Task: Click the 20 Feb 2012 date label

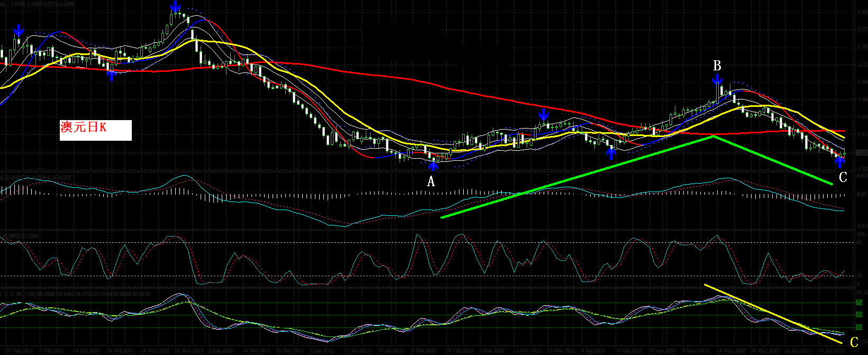Action: pos(459,350)
